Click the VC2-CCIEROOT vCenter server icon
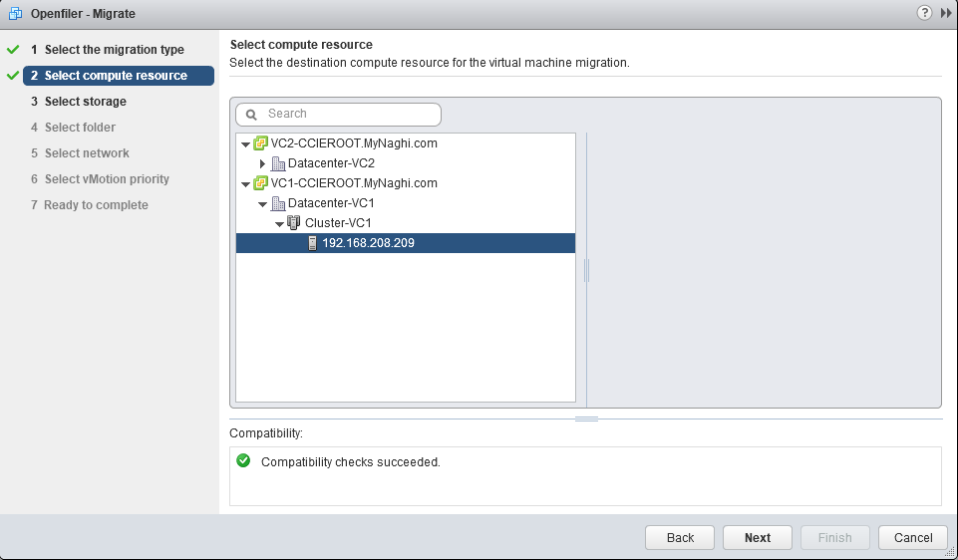This screenshot has height=560, width=958. [x=261, y=143]
